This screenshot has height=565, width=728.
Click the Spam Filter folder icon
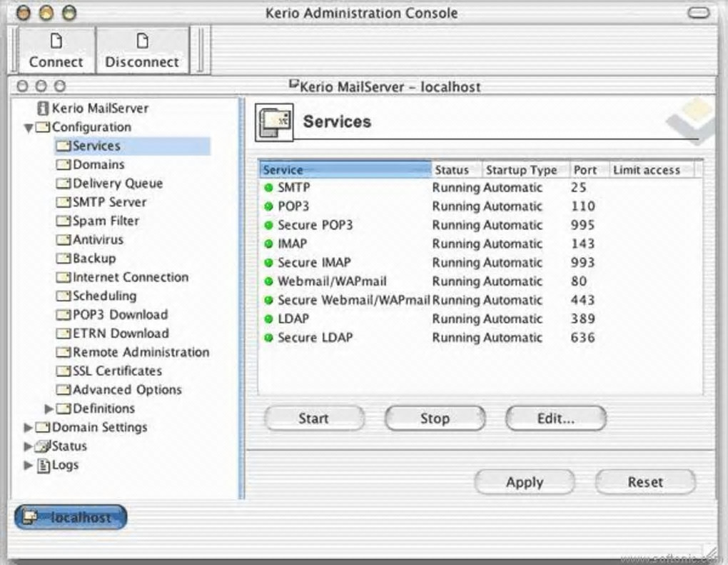click(63, 221)
